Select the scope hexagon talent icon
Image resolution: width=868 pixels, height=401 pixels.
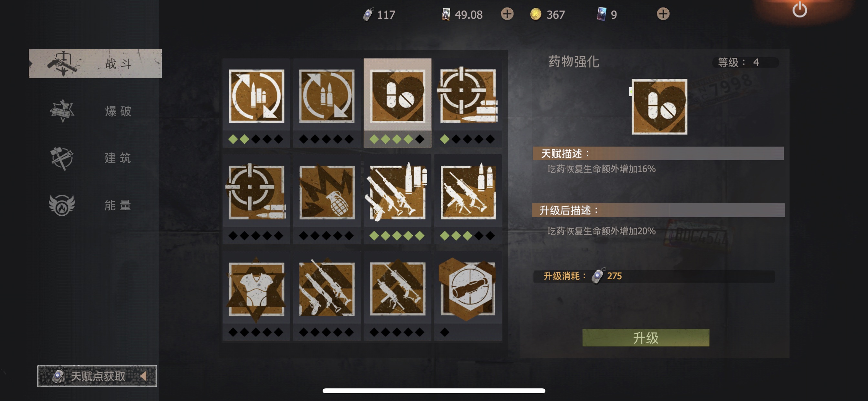click(468, 289)
